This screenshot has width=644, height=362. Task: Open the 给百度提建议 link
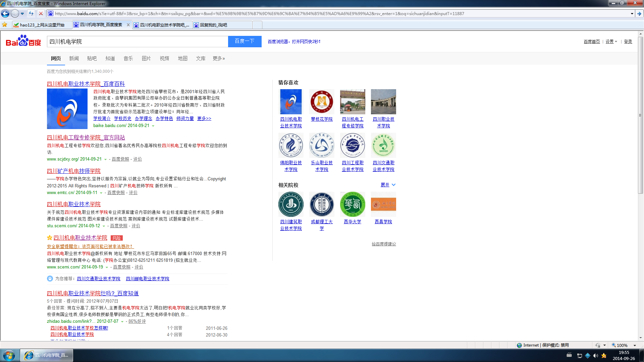pyautogui.click(x=384, y=244)
